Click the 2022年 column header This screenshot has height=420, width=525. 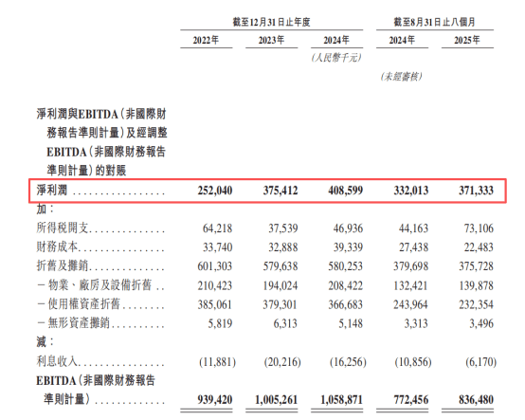coord(206,40)
